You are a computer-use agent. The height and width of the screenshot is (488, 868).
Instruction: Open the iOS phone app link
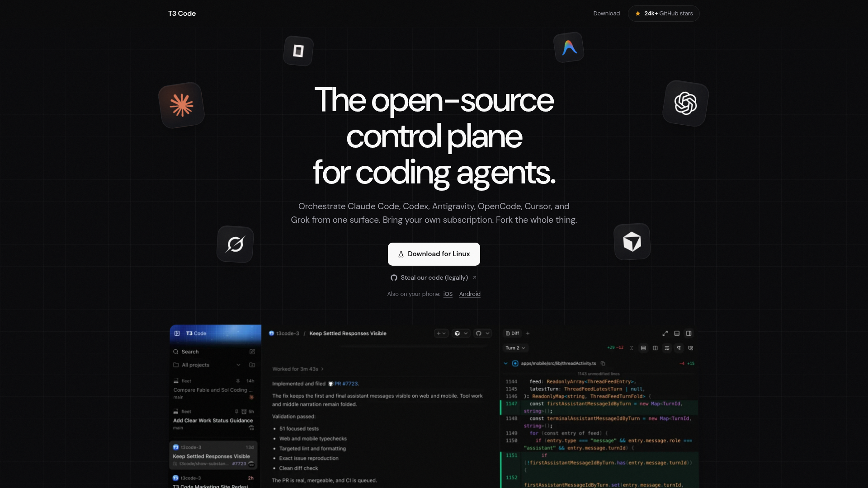tap(448, 294)
